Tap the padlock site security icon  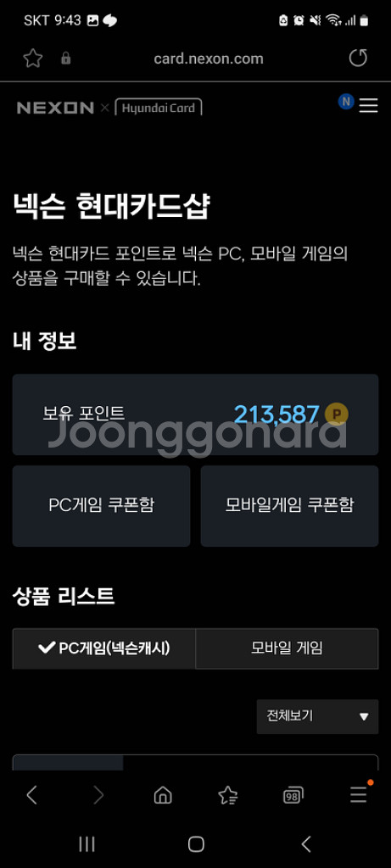(66, 58)
